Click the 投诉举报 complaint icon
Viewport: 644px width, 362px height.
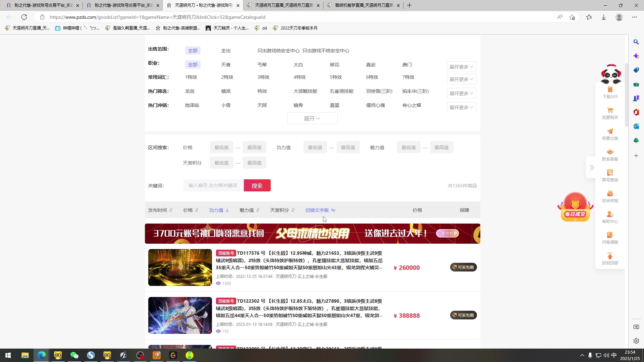click(x=610, y=196)
